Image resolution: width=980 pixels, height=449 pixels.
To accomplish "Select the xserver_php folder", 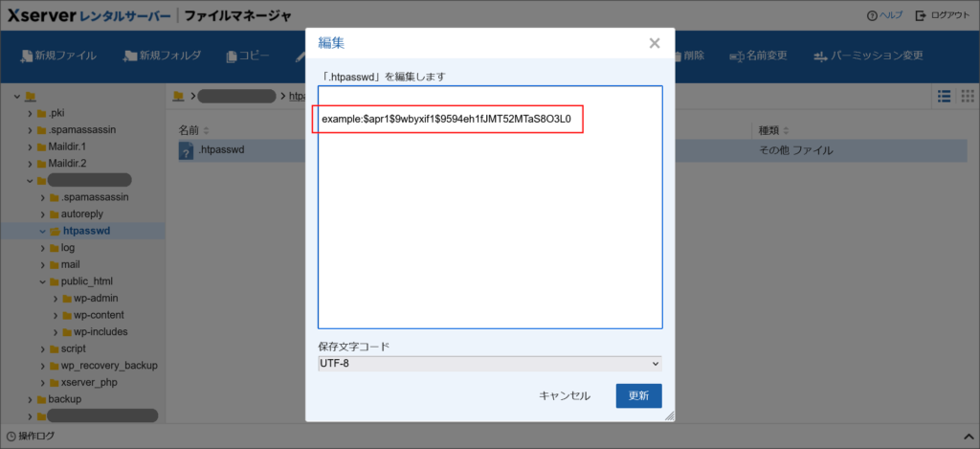I will (x=89, y=383).
